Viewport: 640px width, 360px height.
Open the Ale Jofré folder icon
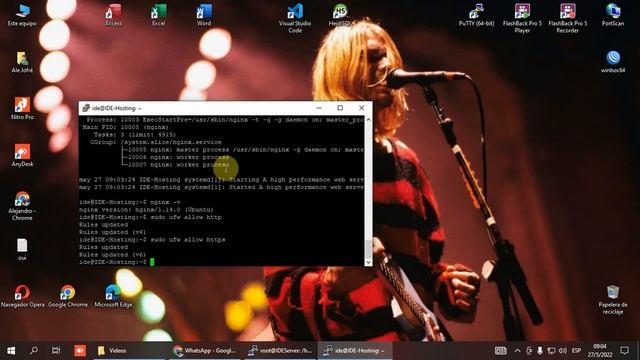click(x=22, y=62)
